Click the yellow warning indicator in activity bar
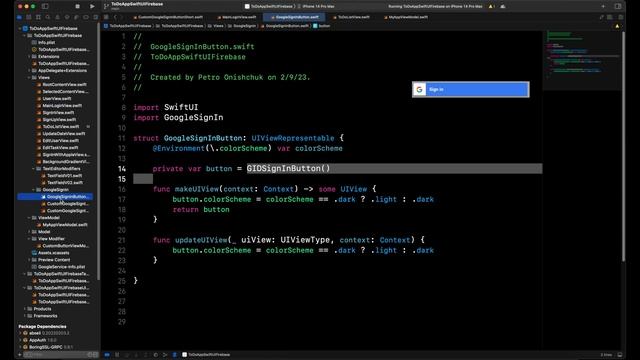The width and height of the screenshot is (640, 360). point(492,7)
